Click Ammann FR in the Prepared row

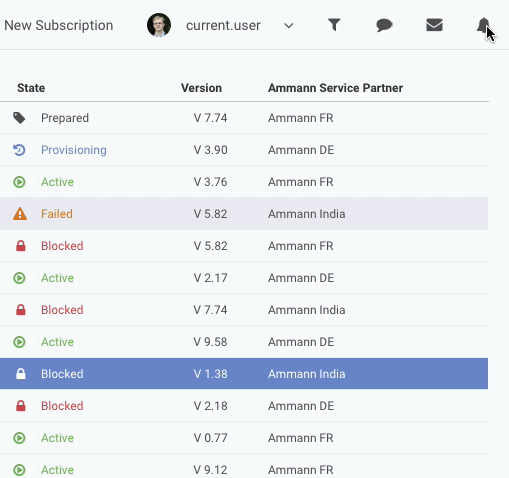(301, 118)
